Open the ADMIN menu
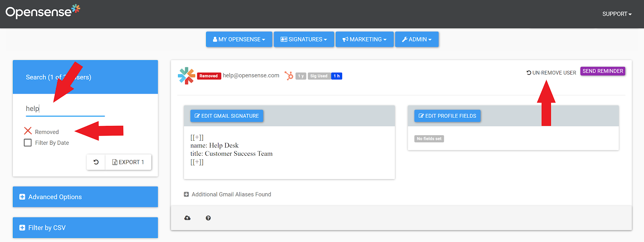This screenshot has width=644, height=242. click(x=417, y=40)
